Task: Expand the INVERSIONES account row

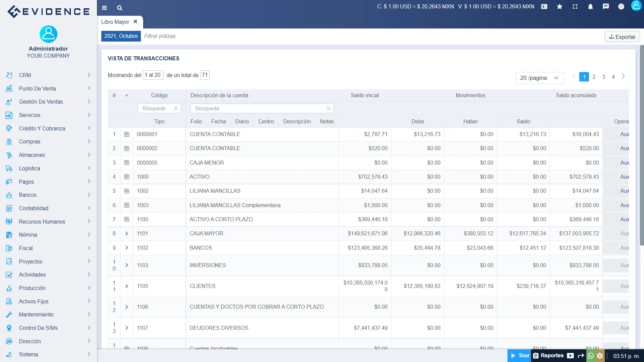Action: coord(127,265)
